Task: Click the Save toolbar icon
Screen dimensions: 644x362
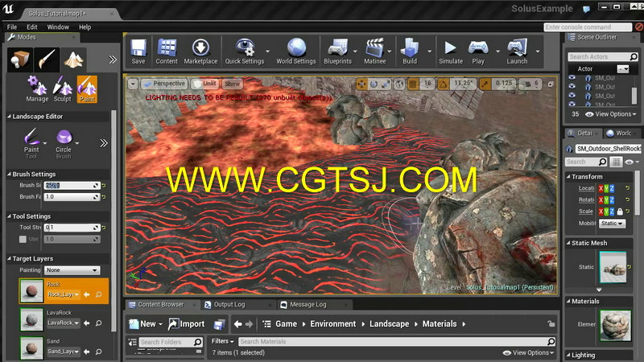Action: (x=138, y=51)
